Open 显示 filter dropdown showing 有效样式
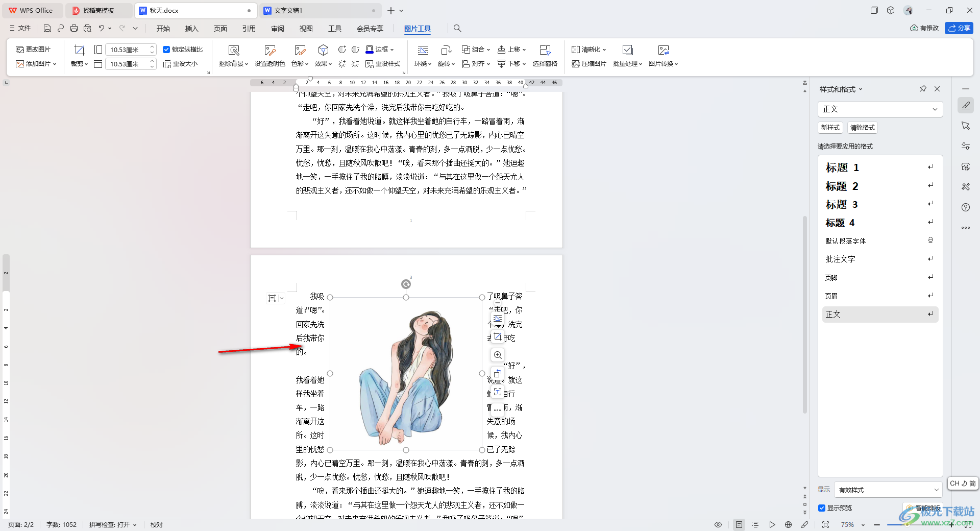The image size is (980, 531). [888, 490]
